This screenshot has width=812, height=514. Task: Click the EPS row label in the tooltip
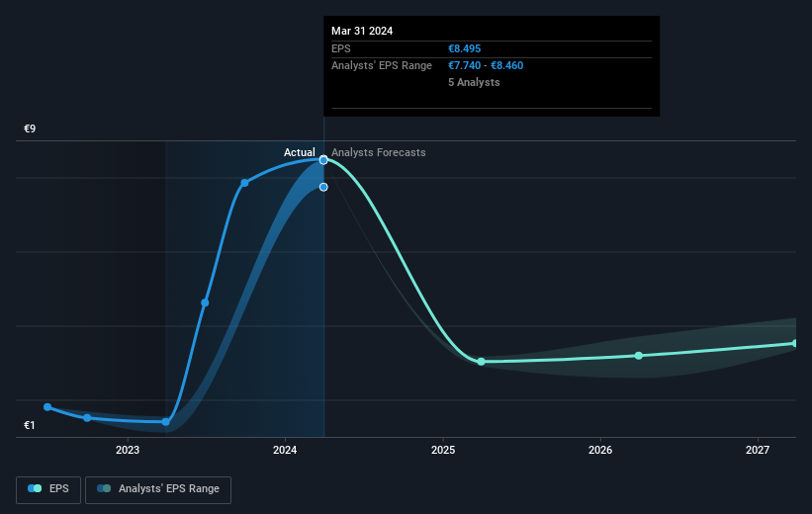pos(341,48)
